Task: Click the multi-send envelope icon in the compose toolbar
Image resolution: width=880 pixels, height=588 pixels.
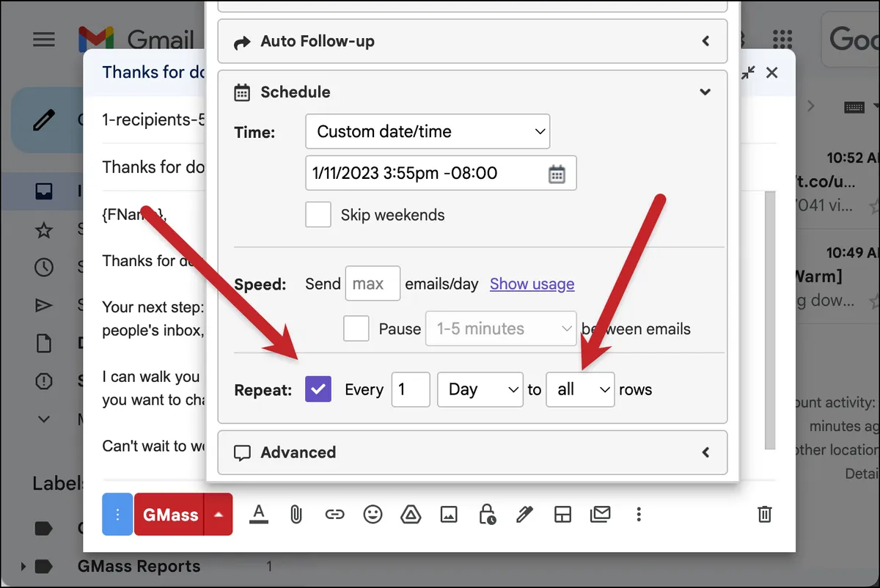Action: pyautogui.click(x=601, y=515)
